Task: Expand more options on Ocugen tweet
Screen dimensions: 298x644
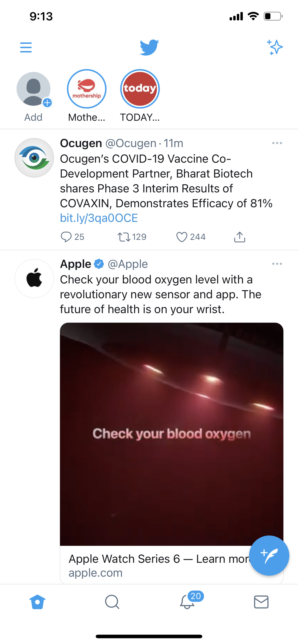Action: click(277, 143)
